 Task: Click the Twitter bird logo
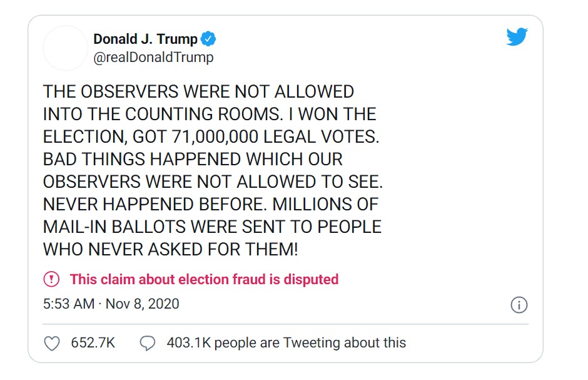click(x=517, y=38)
